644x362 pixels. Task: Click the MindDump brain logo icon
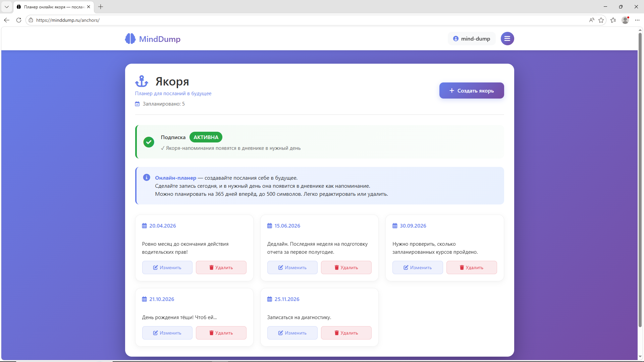pos(130,39)
